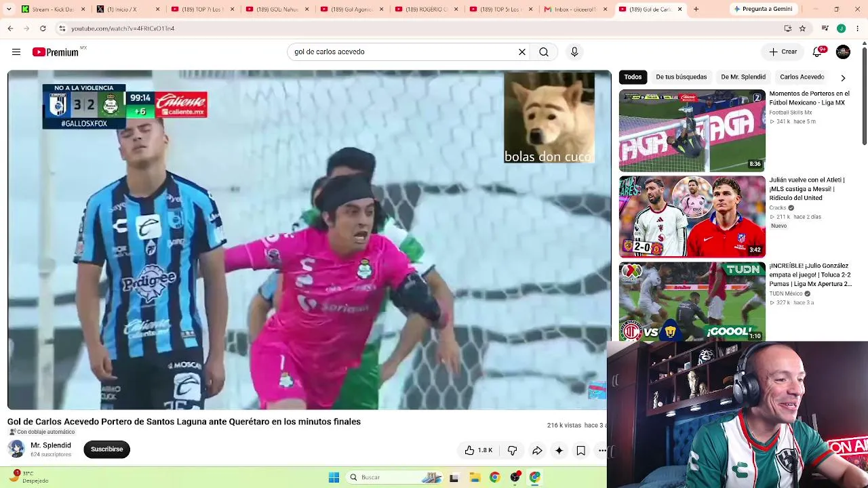Viewport: 868px width, 488px height.
Task: Open the YouTube account avatar menu
Action: (x=843, y=52)
